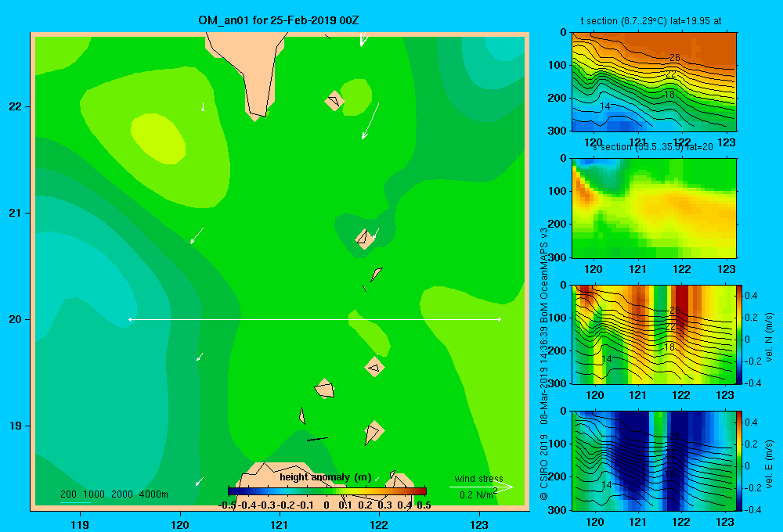Image resolution: width=783 pixels, height=532 pixels.
Task: Click longitude 122 under salinity section
Action: click(x=682, y=269)
